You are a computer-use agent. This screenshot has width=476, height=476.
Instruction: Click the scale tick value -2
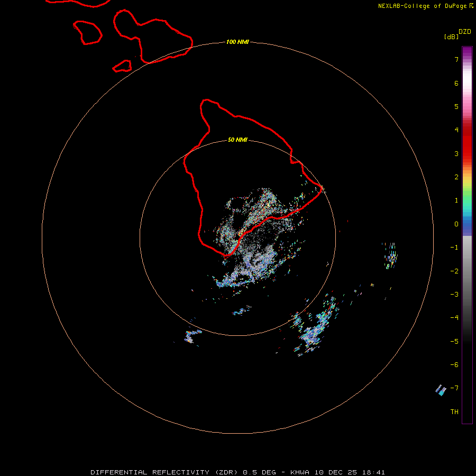coord(454,271)
